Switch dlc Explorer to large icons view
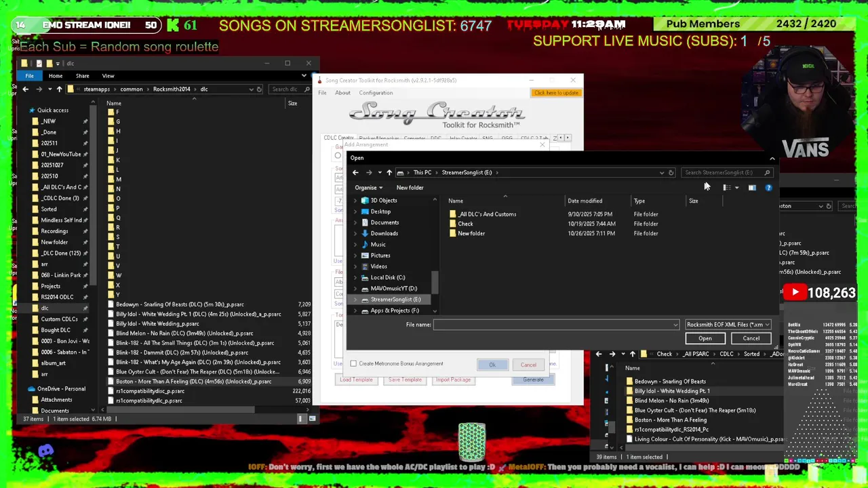The width and height of the screenshot is (868, 488). click(313, 419)
